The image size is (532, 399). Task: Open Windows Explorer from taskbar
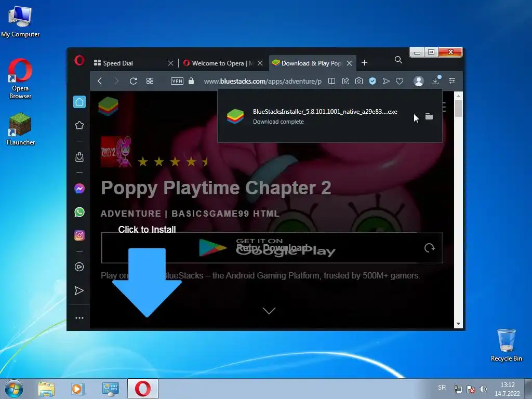[46, 389]
